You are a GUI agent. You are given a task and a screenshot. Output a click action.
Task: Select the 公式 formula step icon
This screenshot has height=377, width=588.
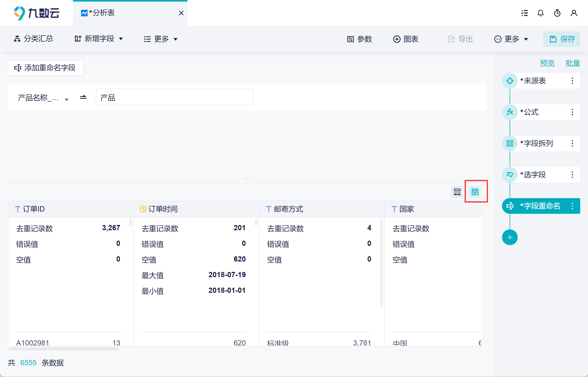(510, 112)
